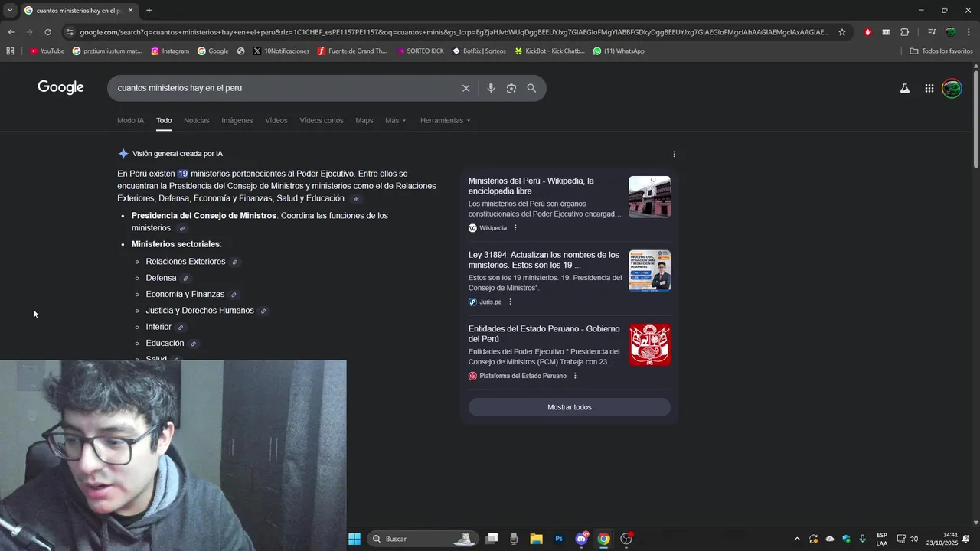Open SORTEO KICK bookmark
The image size is (980, 551).
pos(420,51)
